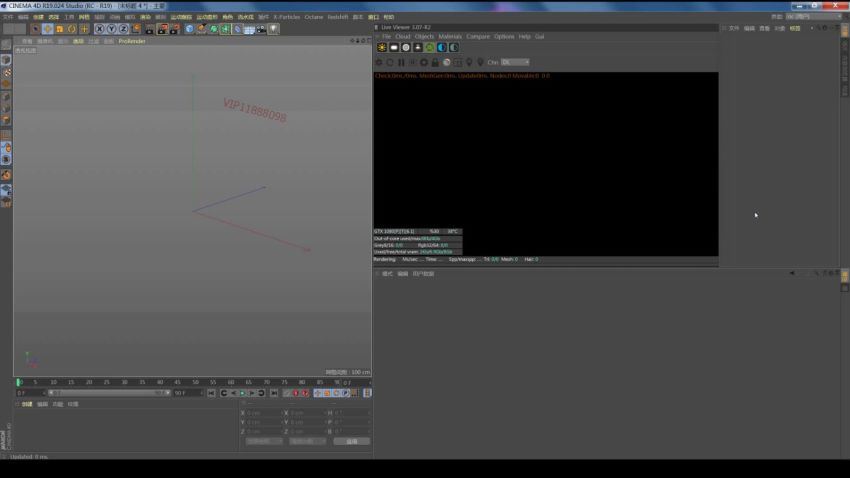Click the 90 F end frame field

(x=188, y=393)
